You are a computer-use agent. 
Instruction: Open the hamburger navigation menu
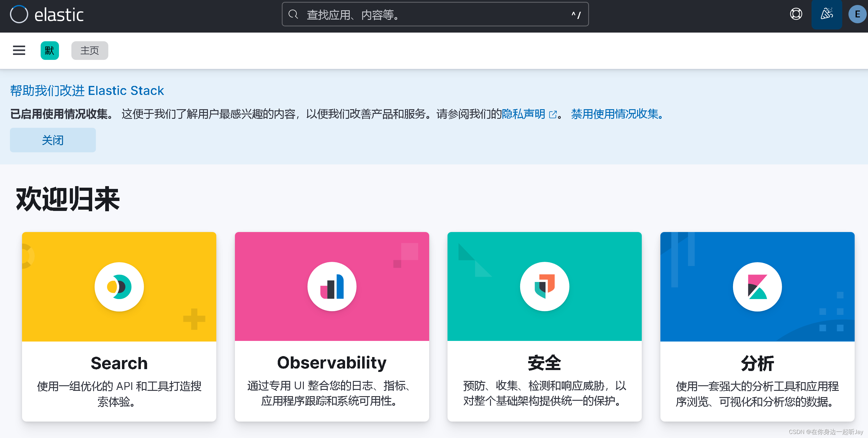(x=19, y=51)
